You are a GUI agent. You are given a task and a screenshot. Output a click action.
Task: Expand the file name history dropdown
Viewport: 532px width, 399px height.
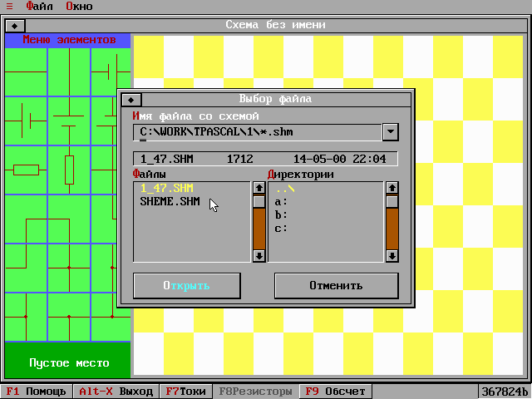tap(391, 132)
